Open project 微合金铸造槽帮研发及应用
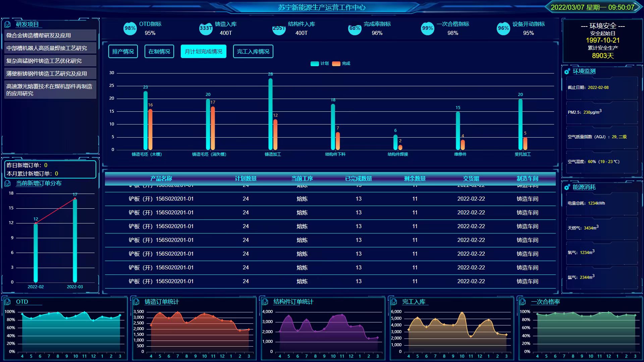This screenshot has height=362, width=644. tap(50, 35)
